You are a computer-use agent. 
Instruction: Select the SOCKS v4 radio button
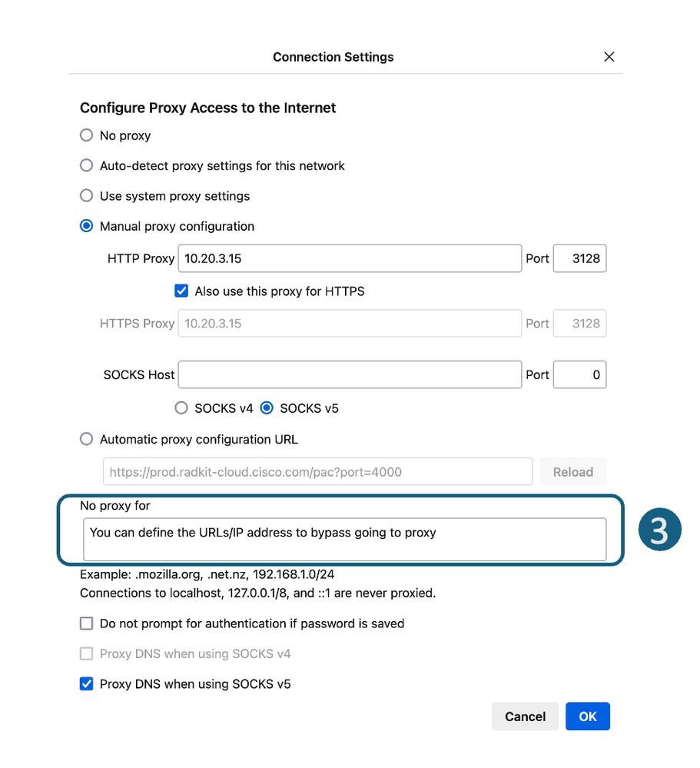pos(181,408)
